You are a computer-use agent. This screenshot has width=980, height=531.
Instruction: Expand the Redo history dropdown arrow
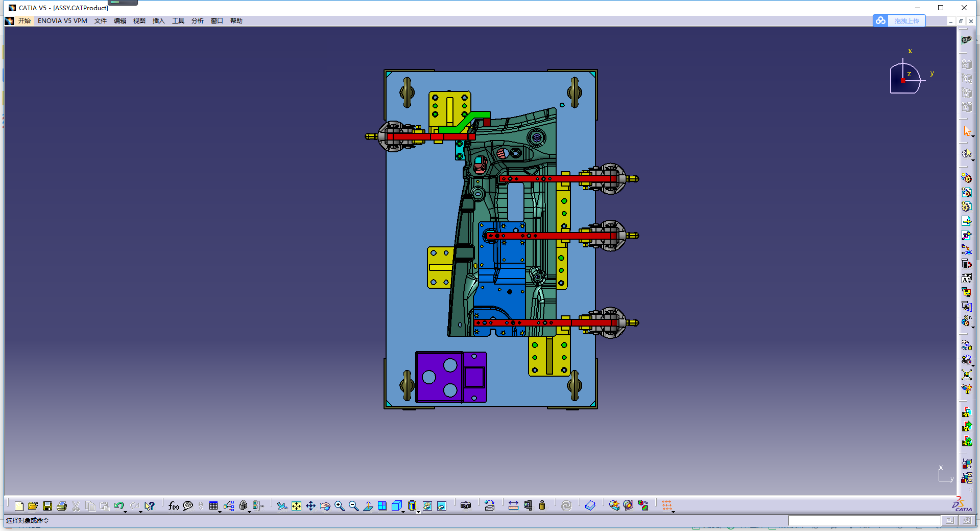point(140,512)
